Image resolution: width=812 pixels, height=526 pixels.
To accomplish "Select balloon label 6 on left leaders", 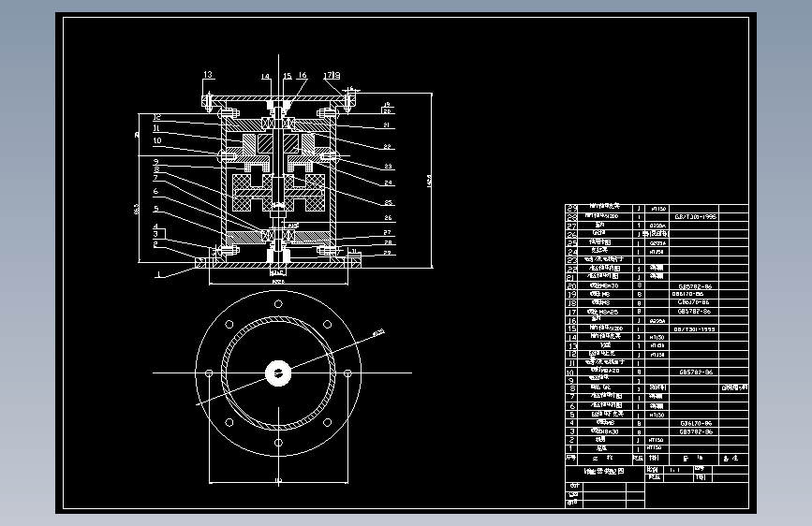I will pyautogui.click(x=155, y=191).
